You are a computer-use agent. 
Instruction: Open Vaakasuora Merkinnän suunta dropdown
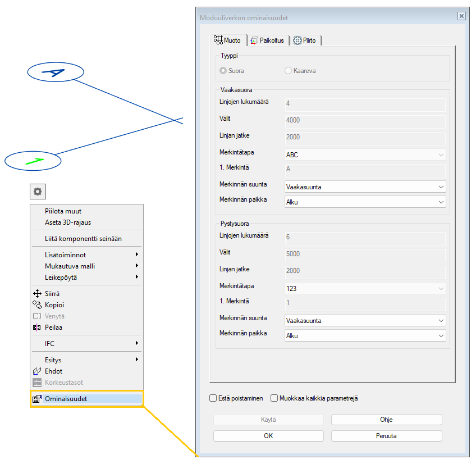click(x=365, y=186)
